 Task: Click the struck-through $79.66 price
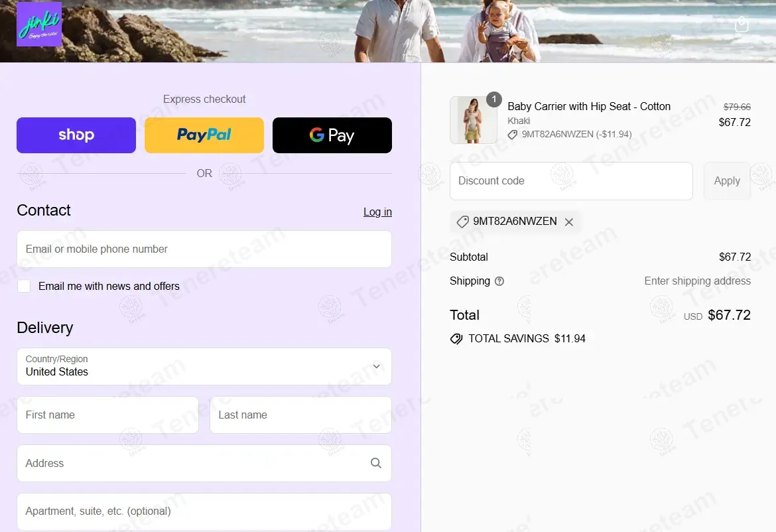pos(737,107)
